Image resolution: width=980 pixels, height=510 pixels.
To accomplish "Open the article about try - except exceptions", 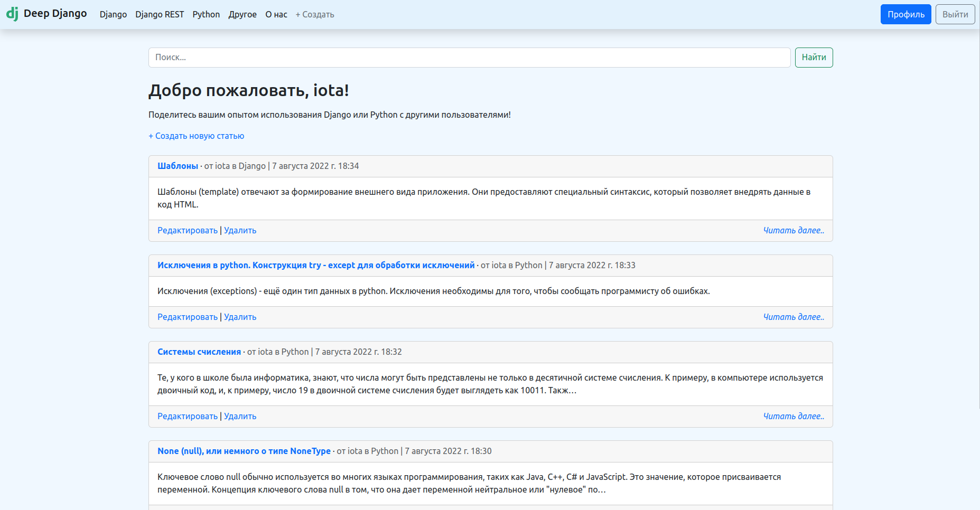I will point(316,265).
